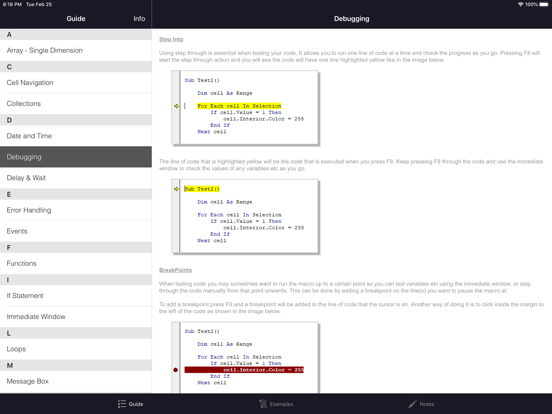Open Message Box topic

(x=76, y=381)
